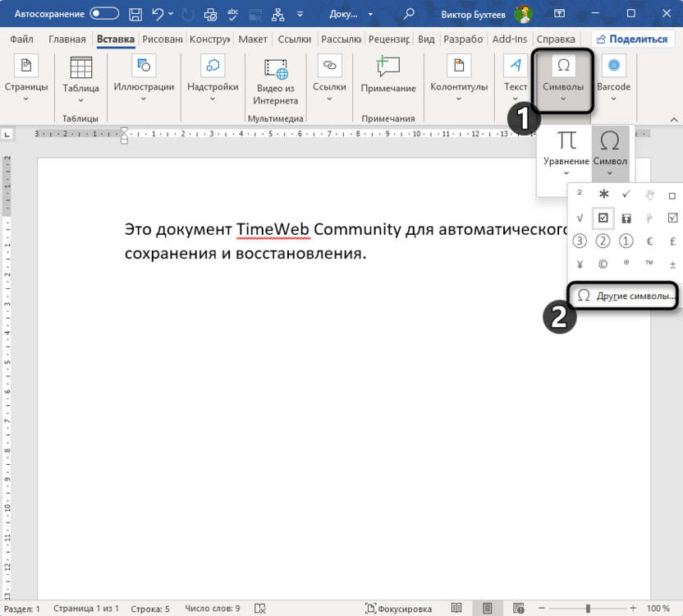Open the Символ dropdown button
The height and width of the screenshot is (616, 683).
coord(610,154)
